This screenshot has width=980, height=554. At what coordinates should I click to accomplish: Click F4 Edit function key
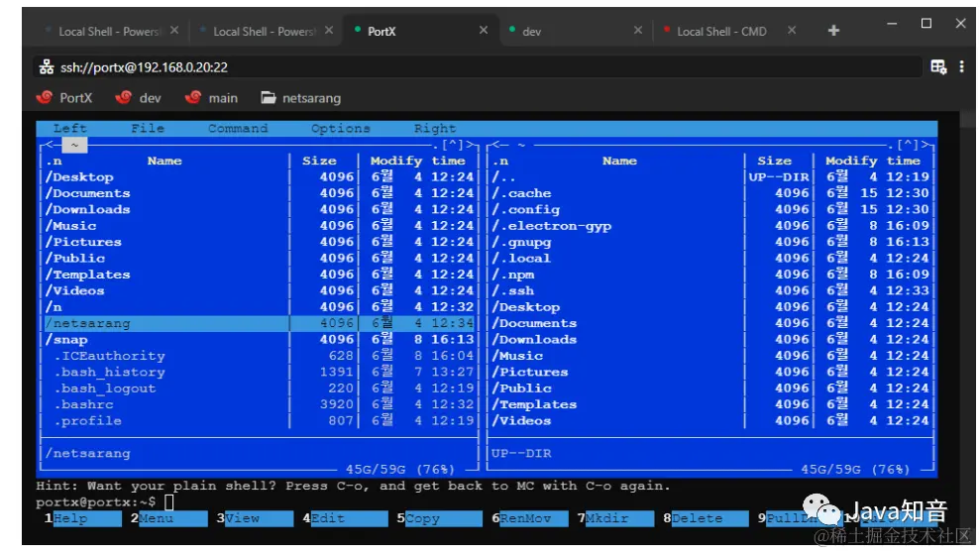(x=345, y=518)
